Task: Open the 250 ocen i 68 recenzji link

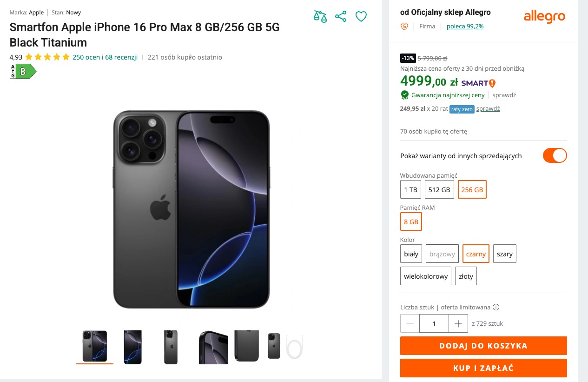Action: pyautogui.click(x=105, y=57)
